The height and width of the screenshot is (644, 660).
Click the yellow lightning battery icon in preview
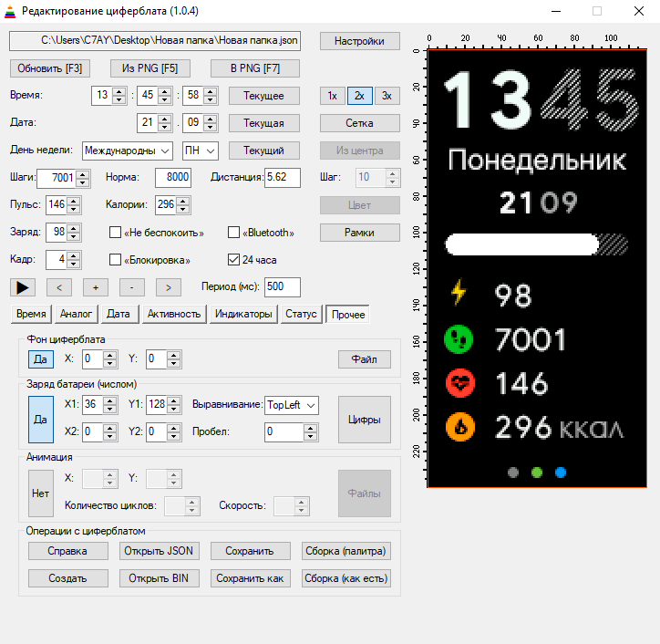459,292
